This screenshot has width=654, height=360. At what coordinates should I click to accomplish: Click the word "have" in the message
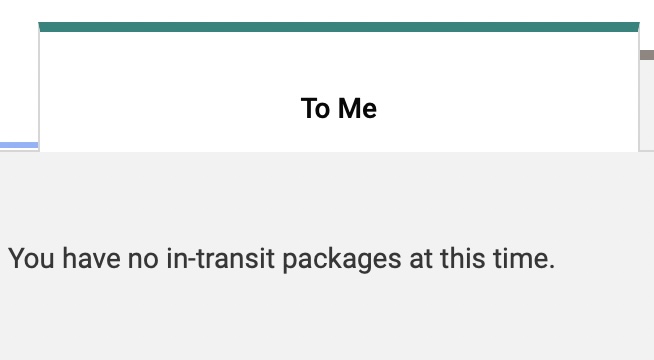[91, 259]
